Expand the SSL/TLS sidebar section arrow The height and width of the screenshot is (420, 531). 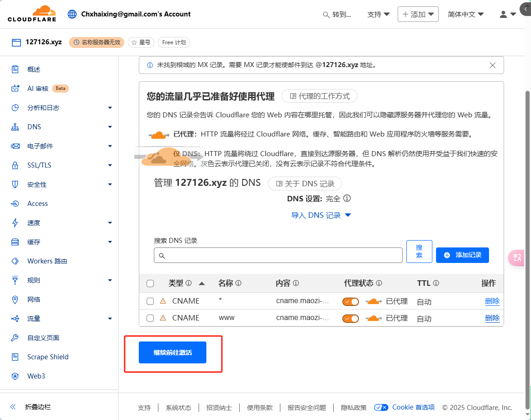pos(110,165)
